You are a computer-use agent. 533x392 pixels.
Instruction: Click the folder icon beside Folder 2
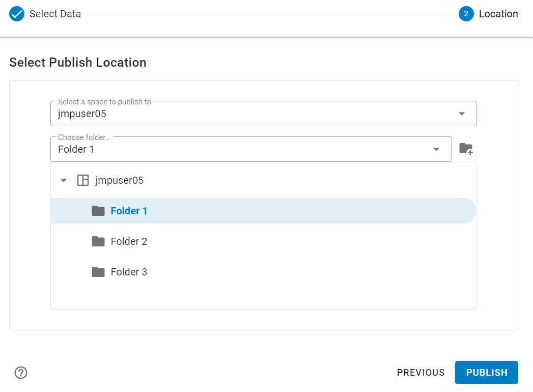pos(98,241)
